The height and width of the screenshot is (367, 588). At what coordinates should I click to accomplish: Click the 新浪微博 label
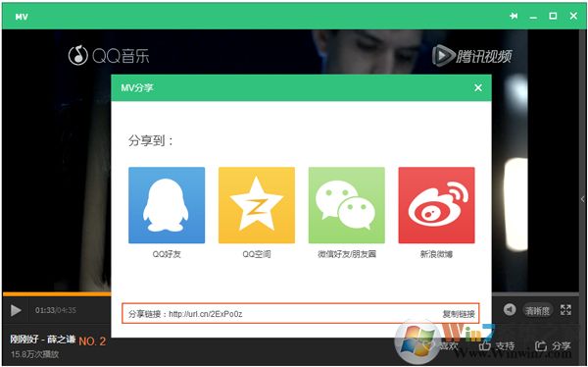pos(436,254)
